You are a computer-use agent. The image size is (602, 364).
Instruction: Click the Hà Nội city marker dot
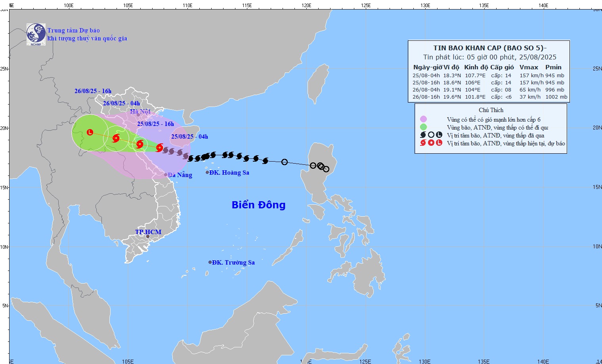[x=138, y=115]
